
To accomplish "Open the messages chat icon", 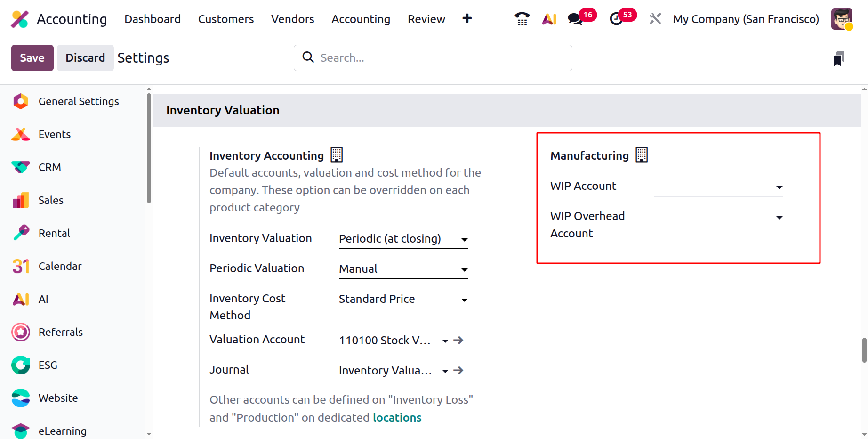I will tap(575, 19).
